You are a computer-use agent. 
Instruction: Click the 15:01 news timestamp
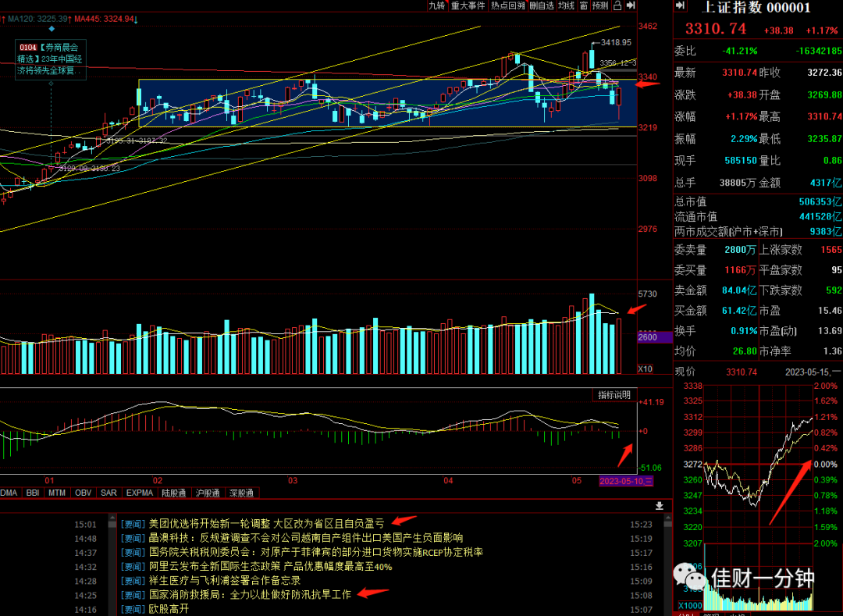coord(86,524)
